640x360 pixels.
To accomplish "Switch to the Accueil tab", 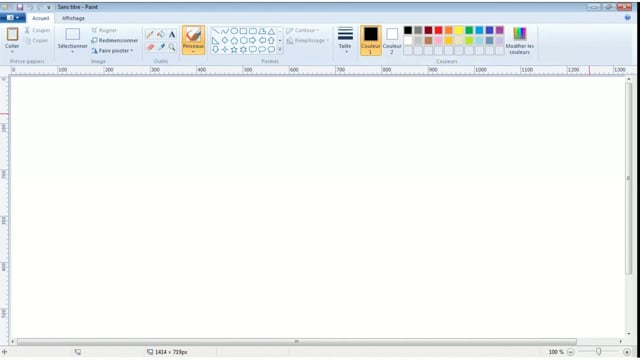I will (40, 18).
